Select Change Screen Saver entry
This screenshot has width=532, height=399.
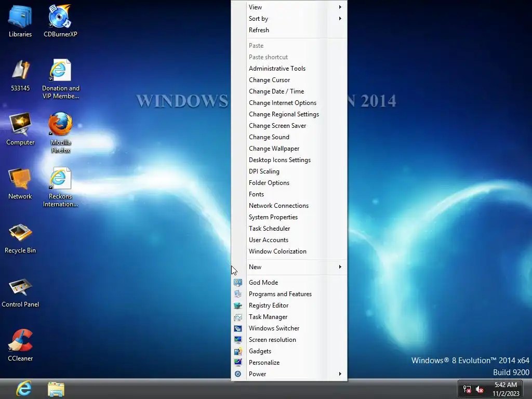289,126
